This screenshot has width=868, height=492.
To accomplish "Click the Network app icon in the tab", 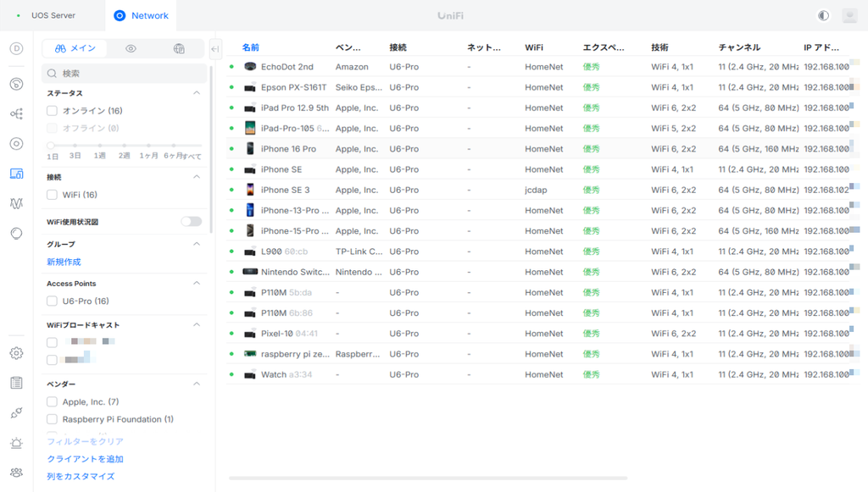I will point(120,15).
